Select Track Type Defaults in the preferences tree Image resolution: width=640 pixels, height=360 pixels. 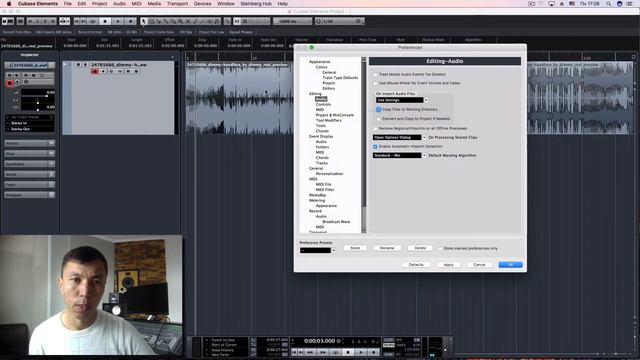point(340,78)
